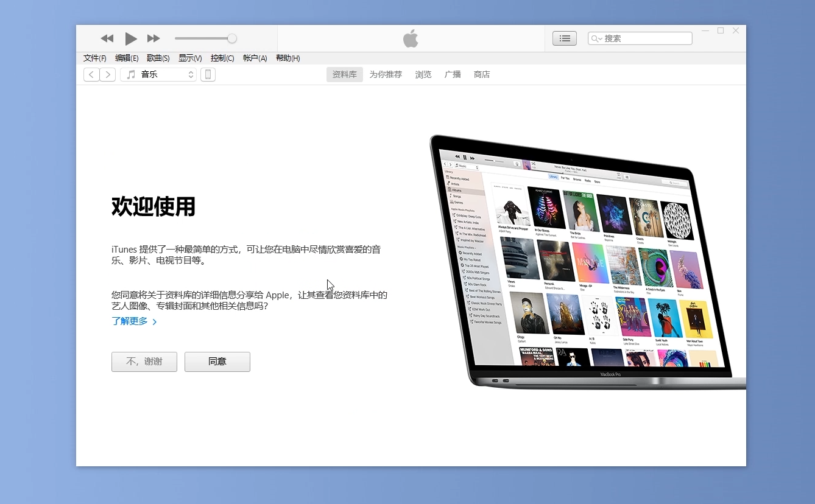The height and width of the screenshot is (504, 815).
Task: Start playback with the play button
Action: tap(130, 38)
